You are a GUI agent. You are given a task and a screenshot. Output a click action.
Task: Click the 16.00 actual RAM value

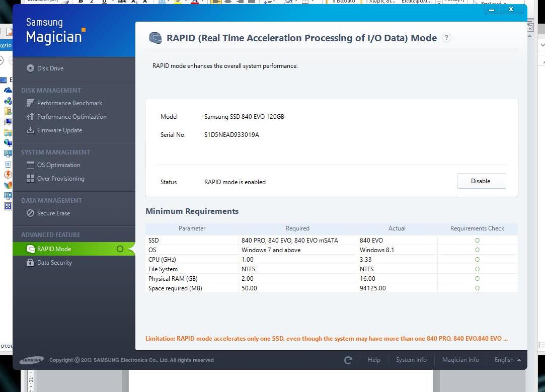367,278
